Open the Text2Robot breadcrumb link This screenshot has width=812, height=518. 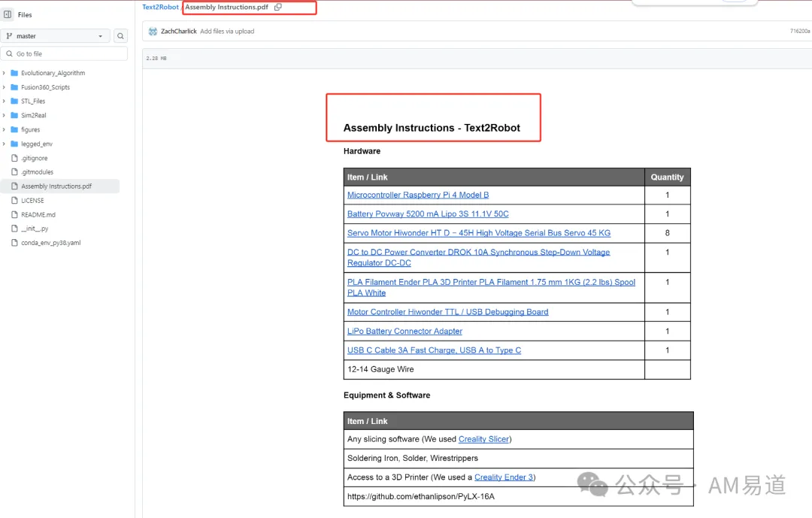tap(161, 8)
